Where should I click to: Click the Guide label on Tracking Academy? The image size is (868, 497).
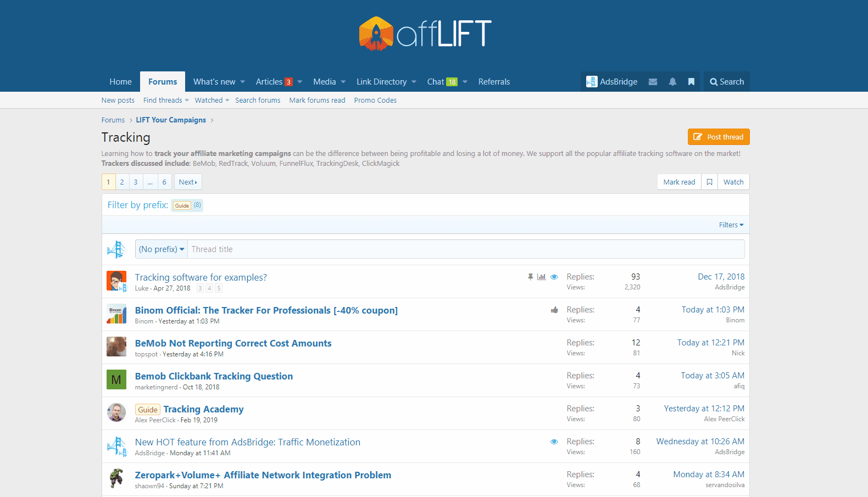tap(148, 410)
